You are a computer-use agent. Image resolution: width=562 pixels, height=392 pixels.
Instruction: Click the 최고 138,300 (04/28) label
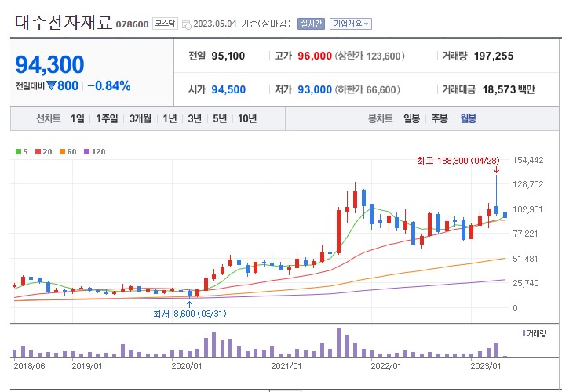458,161
